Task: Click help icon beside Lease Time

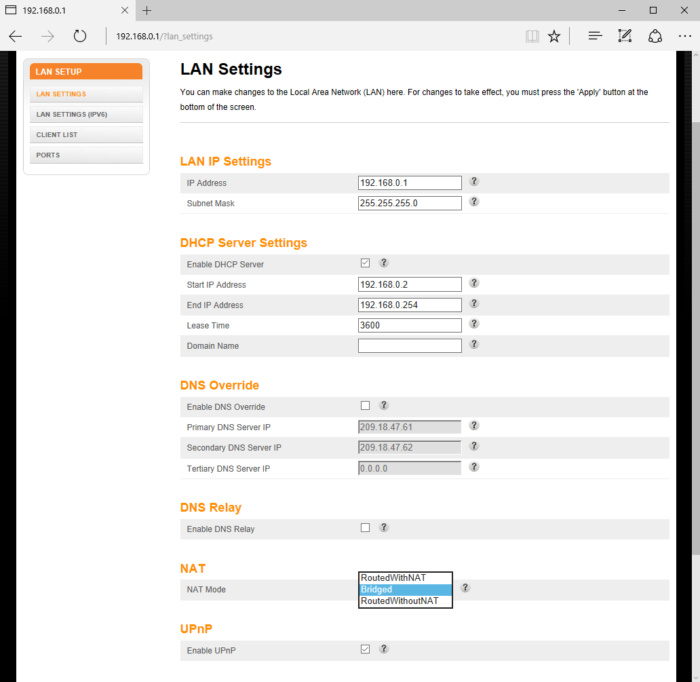Action: (474, 324)
